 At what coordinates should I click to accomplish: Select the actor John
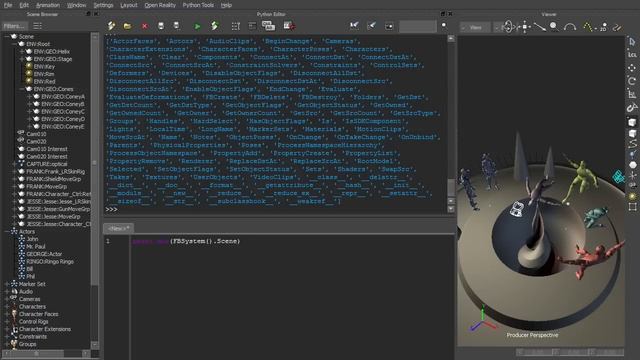[32, 239]
